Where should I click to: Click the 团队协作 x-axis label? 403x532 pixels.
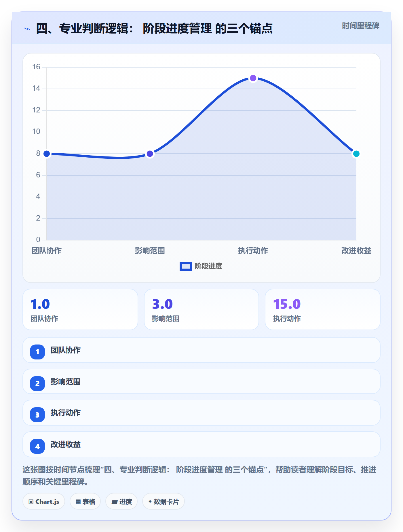(x=47, y=251)
